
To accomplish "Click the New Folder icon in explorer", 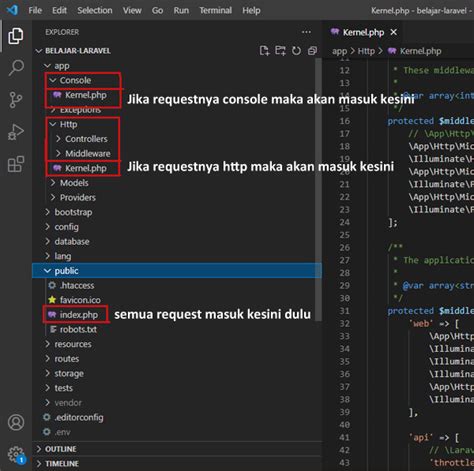I will (x=280, y=51).
